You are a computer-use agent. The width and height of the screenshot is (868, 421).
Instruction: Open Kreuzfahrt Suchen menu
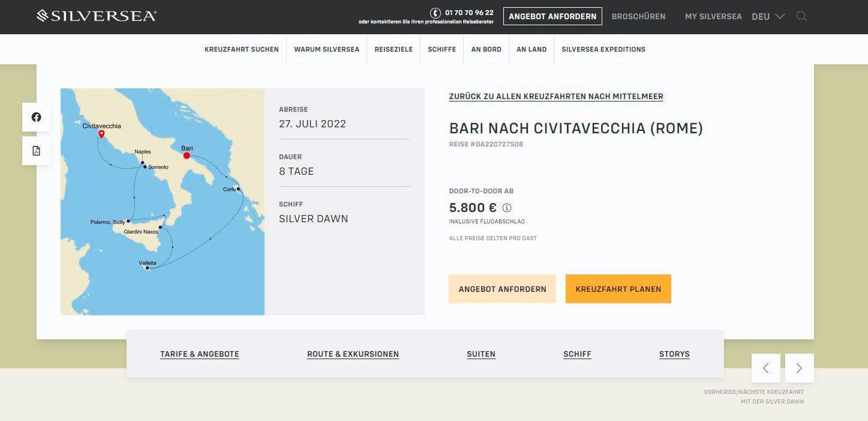click(242, 49)
